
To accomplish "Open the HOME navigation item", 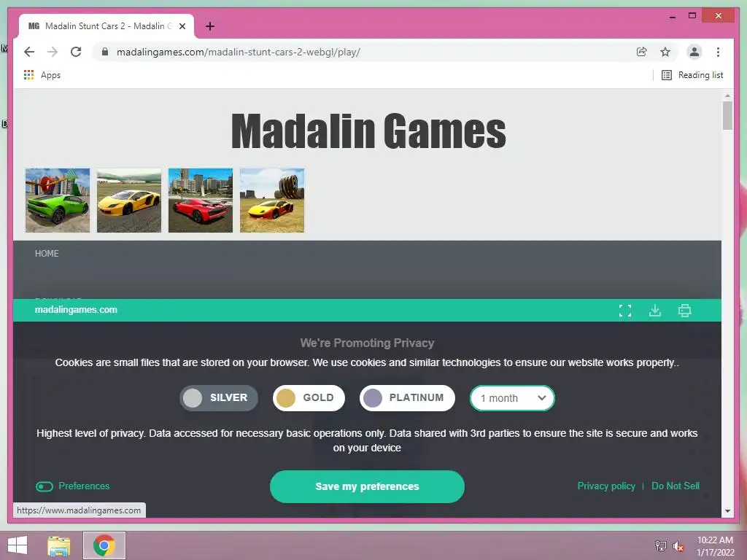I will 47,253.
